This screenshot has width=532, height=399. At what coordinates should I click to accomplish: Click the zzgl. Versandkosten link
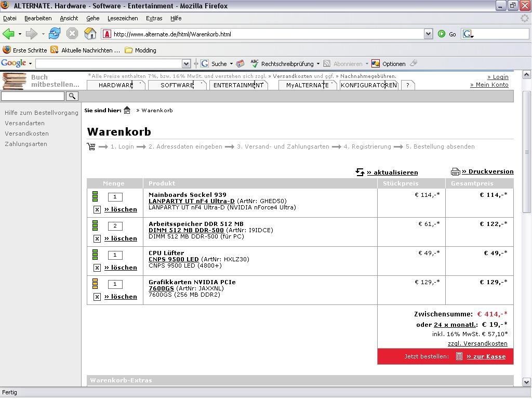477,343
